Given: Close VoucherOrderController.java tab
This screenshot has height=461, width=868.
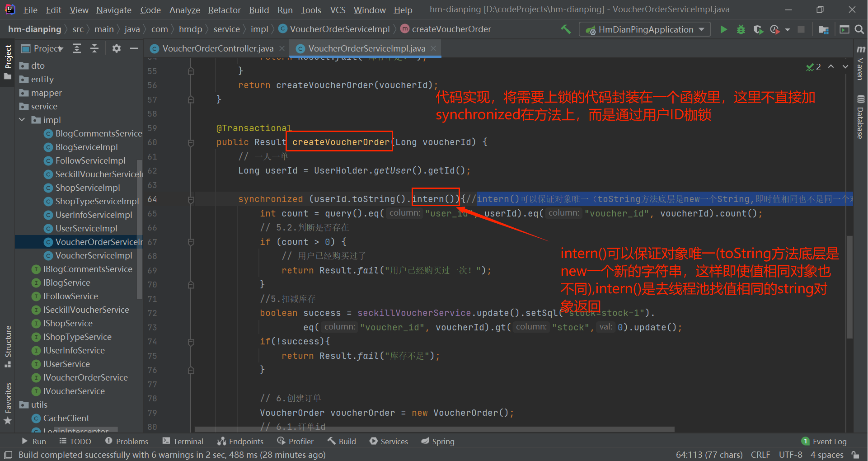Looking at the screenshot, I should [x=282, y=48].
